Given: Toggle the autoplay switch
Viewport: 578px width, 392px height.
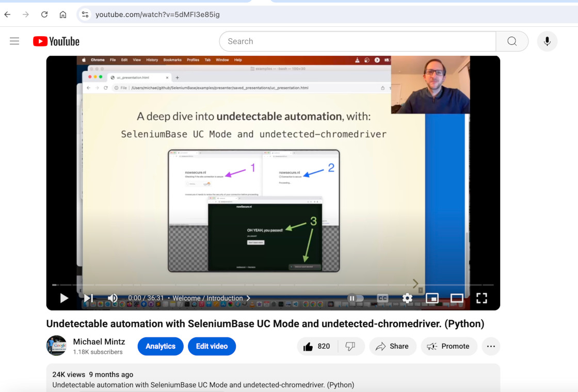Looking at the screenshot, I should click(356, 298).
